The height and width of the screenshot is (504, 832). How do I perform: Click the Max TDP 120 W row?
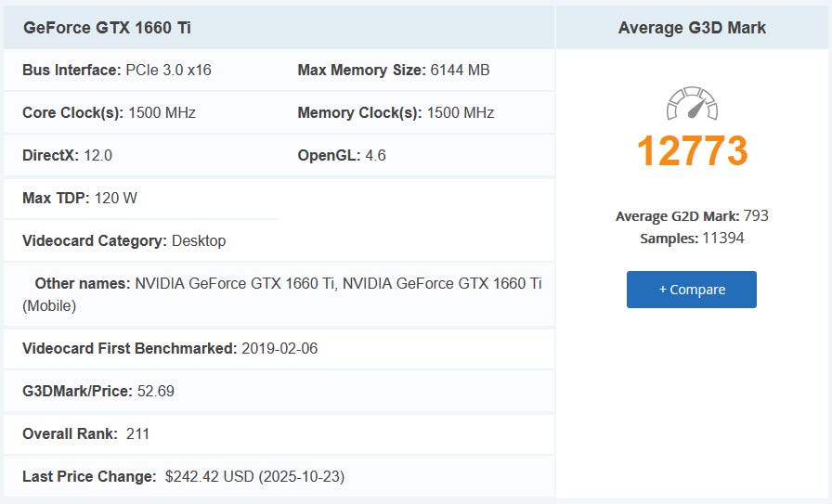point(80,198)
